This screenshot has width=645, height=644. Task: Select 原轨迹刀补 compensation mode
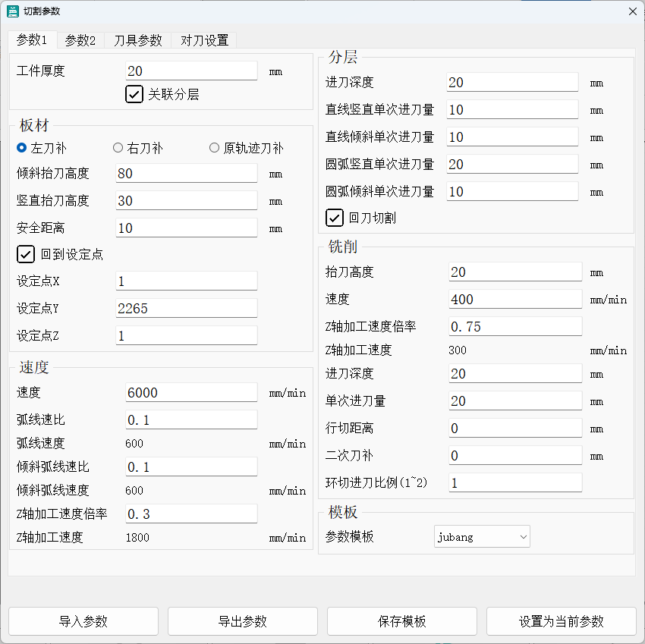click(215, 148)
